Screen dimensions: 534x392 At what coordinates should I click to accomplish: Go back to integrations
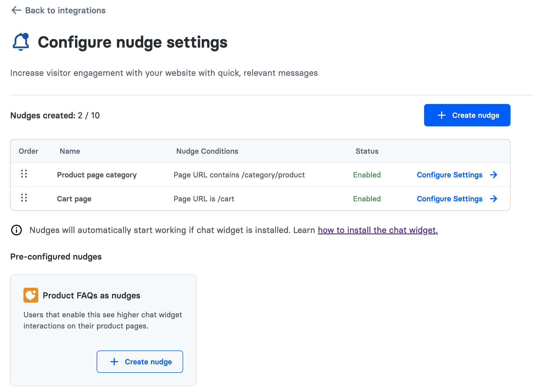pos(65,10)
